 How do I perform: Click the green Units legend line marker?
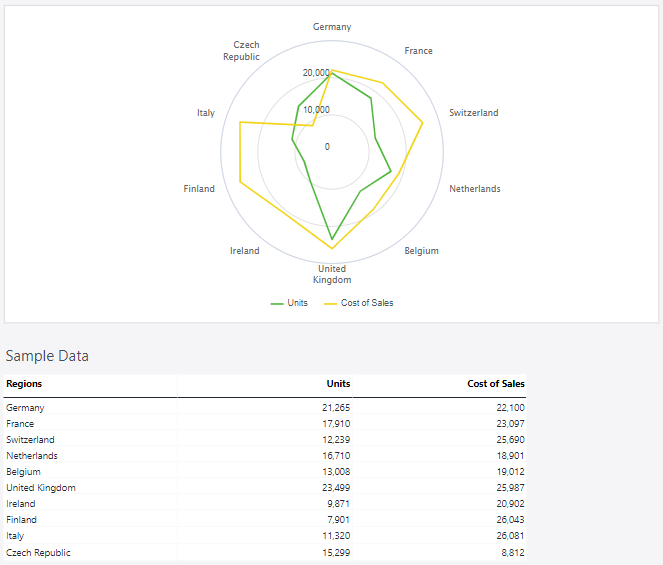(277, 303)
